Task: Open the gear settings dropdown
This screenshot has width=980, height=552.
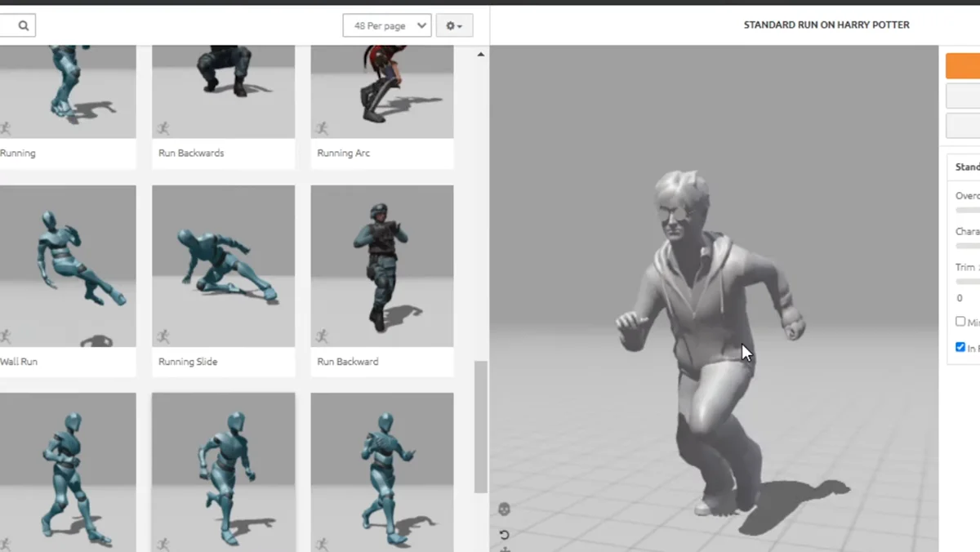Action: (x=454, y=25)
